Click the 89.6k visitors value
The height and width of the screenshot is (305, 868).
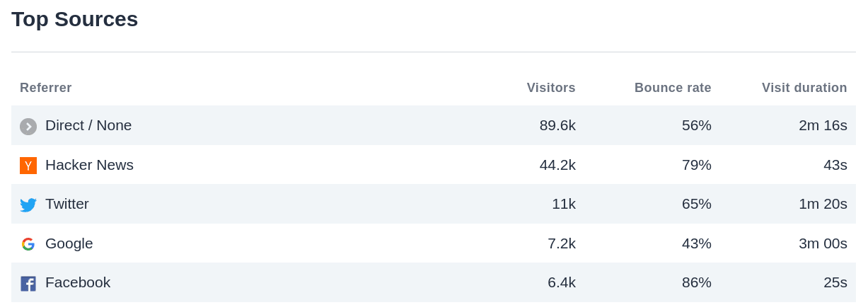[557, 125]
